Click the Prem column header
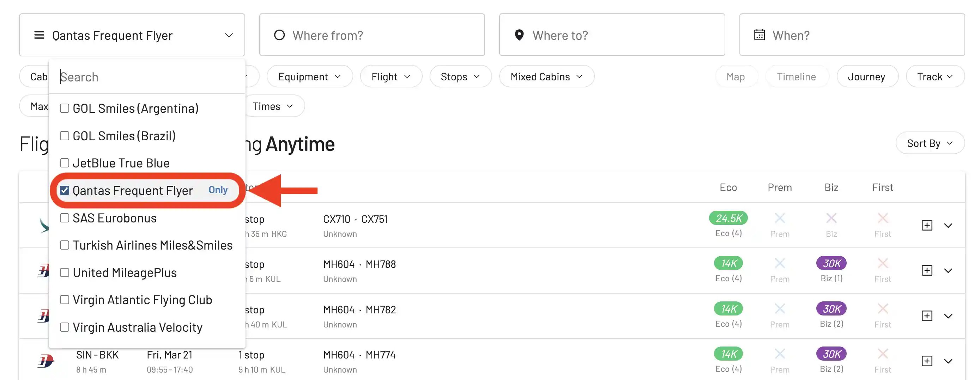Image resolution: width=980 pixels, height=380 pixels. [780, 187]
